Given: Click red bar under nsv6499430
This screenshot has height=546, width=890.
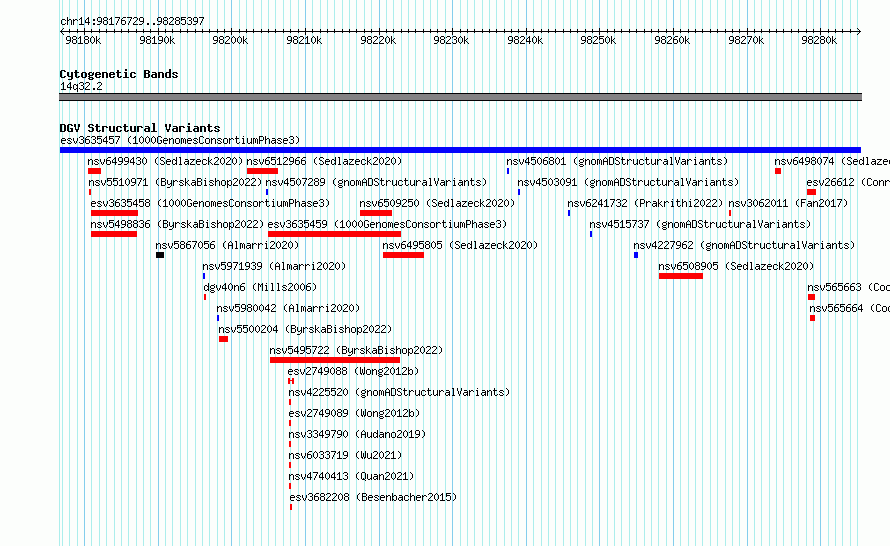Looking at the screenshot, I should pyautogui.click(x=94, y=171).
